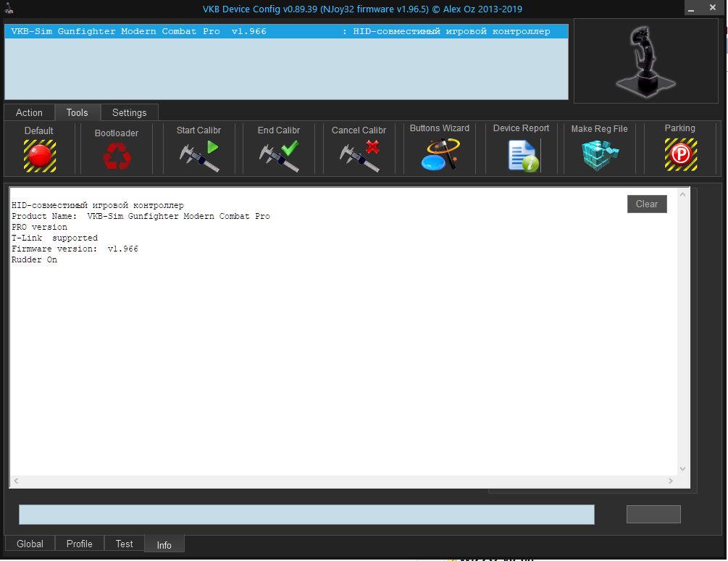Viewport: 728px width, 561px height.
Task: Click the Make Reg File cube icon
Action: pyautogui.click(x=601, y=156)
